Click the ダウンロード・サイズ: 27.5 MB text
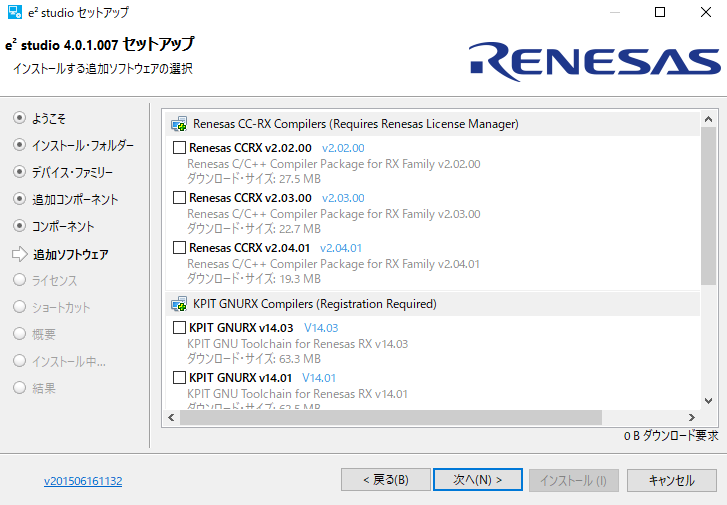 click(254, 179)
